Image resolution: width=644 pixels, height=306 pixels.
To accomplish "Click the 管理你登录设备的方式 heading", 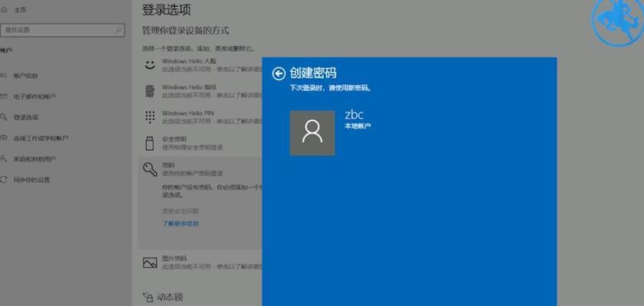I will (x=185, y=31).
